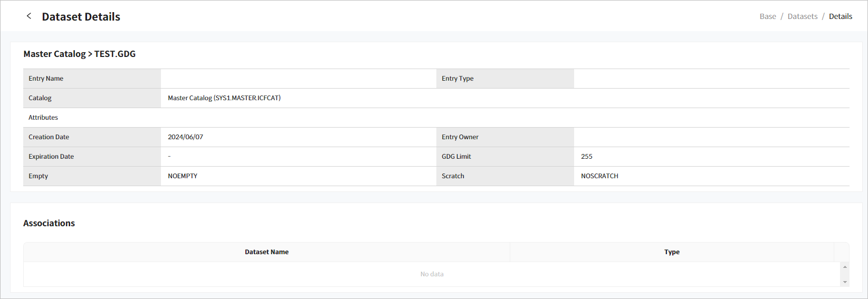Go to Datasets via the breadcrumb
The image size is (868, 299).
pos(802,16)
